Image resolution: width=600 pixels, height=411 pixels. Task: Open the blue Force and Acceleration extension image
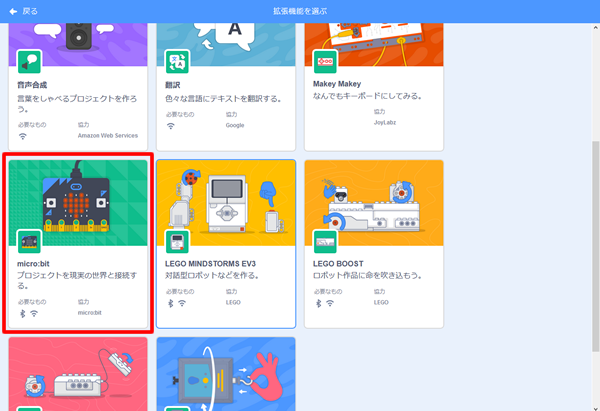(226, 374)
